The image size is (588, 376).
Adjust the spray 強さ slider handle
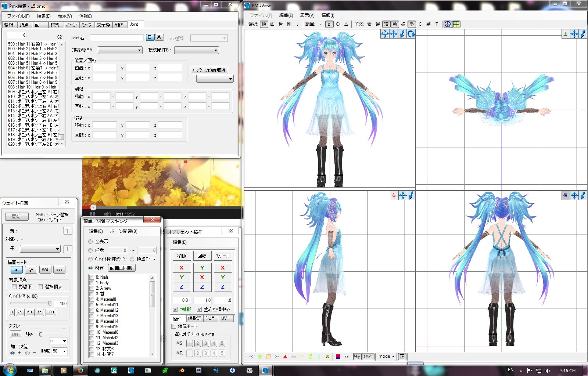point(41,335)
